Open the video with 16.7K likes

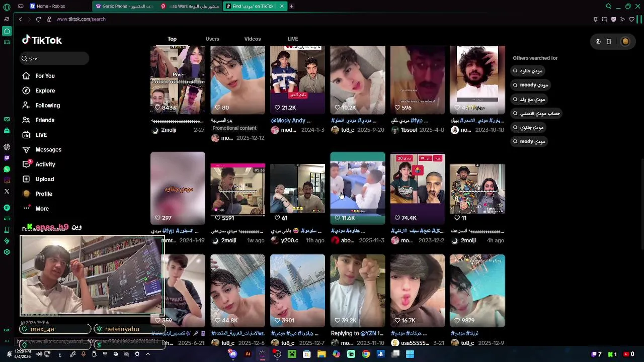(417, 291)
